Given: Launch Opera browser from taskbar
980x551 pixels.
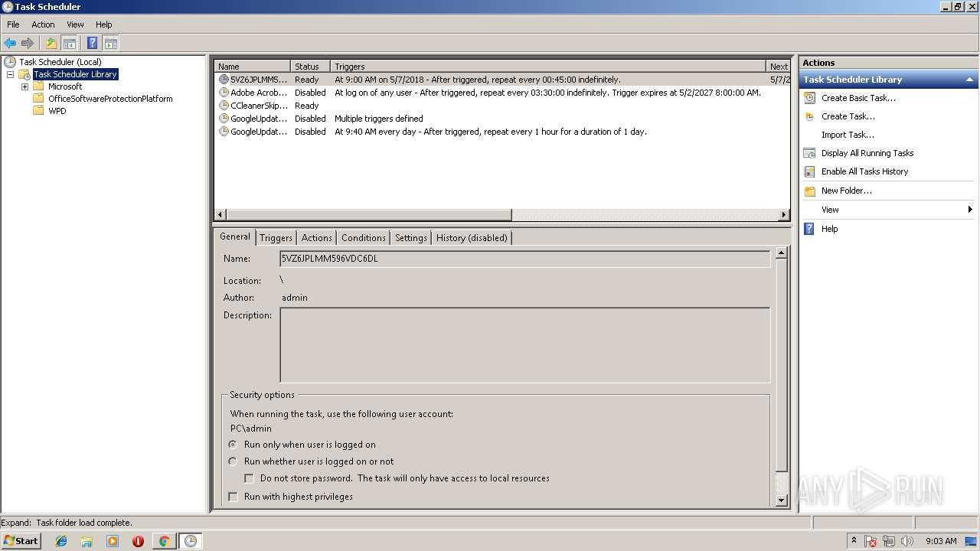Looking at the screenshot, I should pos(138,541).
